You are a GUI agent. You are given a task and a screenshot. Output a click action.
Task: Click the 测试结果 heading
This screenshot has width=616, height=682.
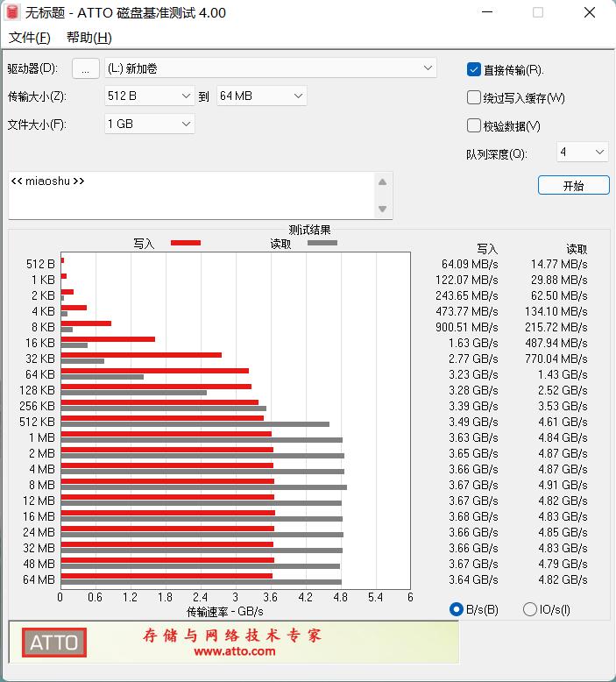(x=309, y=230)
